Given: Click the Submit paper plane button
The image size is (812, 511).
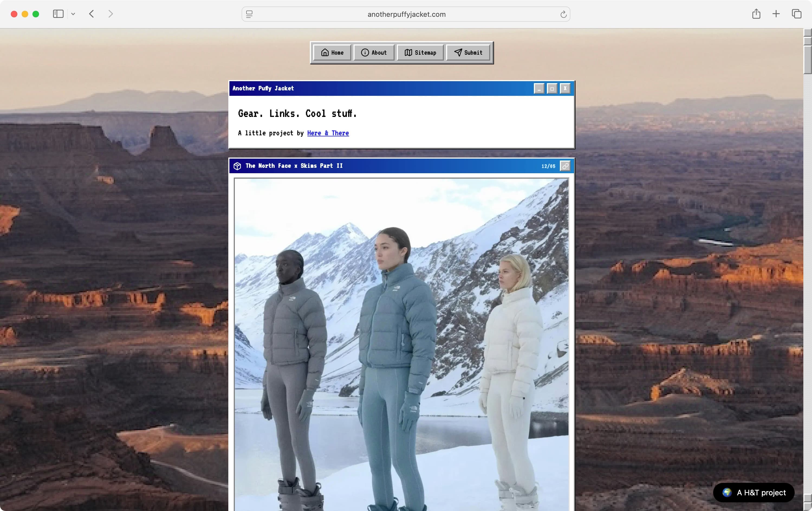Looking at the screenshot, I should coord(468,53).
